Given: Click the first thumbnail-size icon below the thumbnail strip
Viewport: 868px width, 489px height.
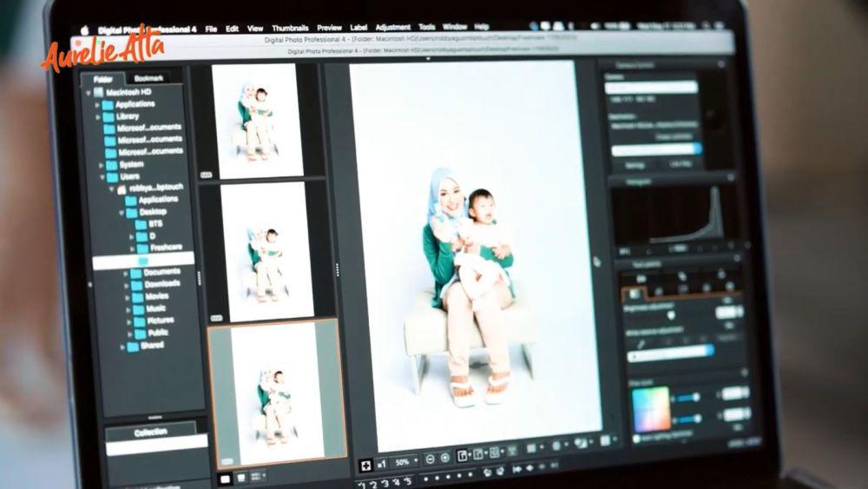Looking at the screenshot, I should 226,479.
